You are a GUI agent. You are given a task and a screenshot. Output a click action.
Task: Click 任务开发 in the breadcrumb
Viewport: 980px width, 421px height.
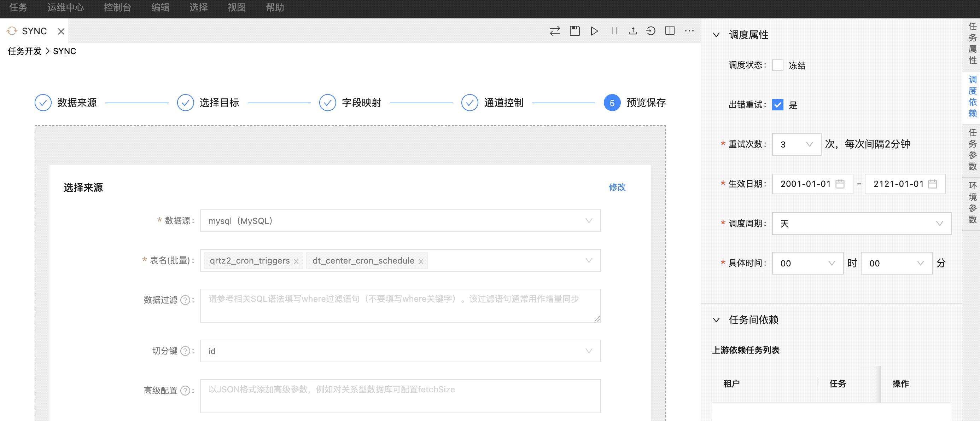[25, 51]
